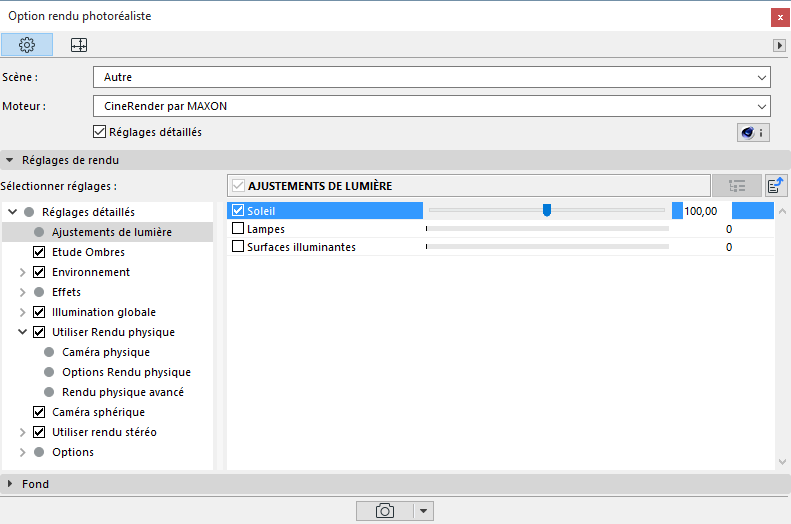Image resolution: width=791 pixels, height=524 pixels.
Task: Click the Surfaces illuminantes value 0
Action: click(729, 247)
